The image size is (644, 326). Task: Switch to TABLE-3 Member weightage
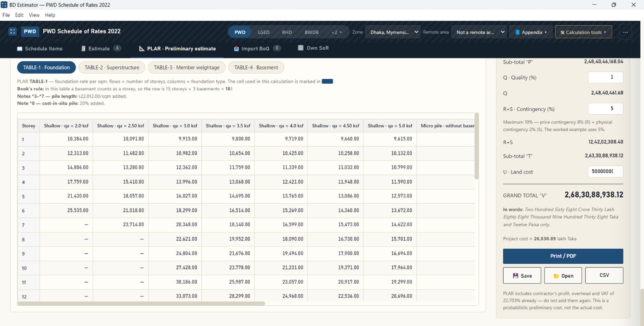click(x=186, y=67)
